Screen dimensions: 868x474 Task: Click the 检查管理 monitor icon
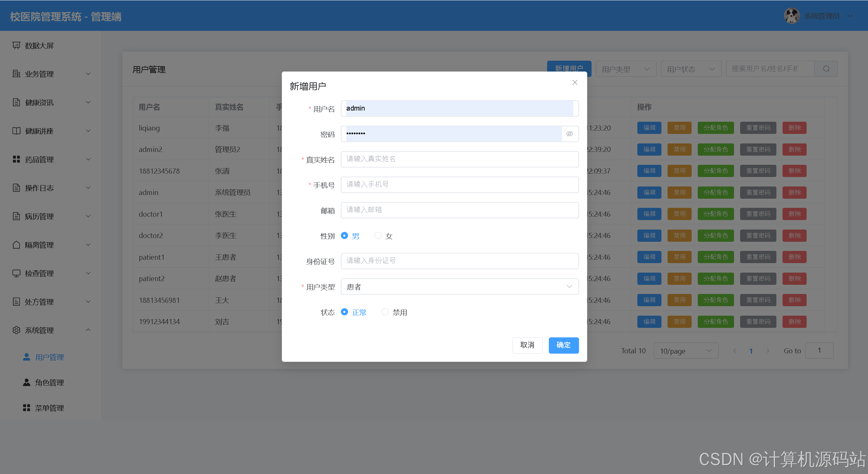click(x=16, y=273)
